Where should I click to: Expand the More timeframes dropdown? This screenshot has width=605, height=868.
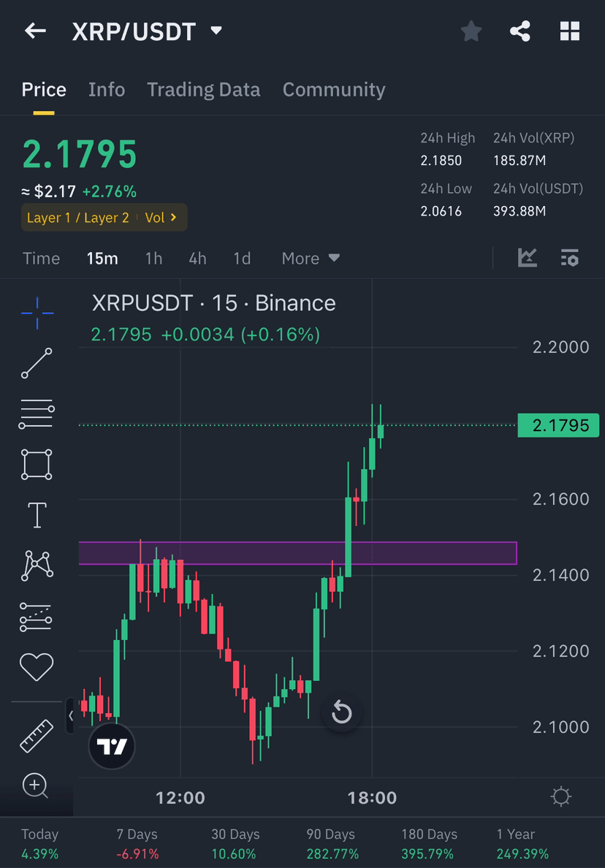tap(311, 259)
